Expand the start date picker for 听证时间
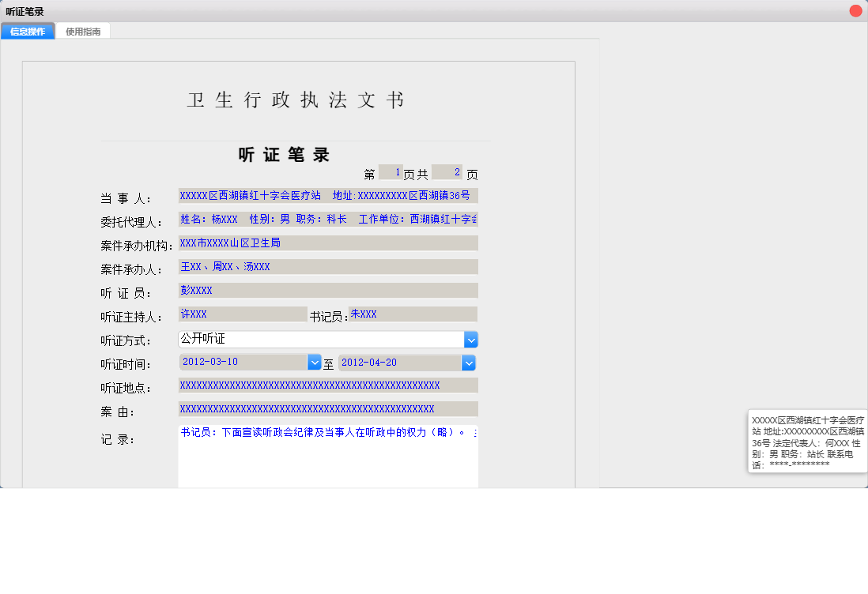The height and width of the screenshot is (594, 868). (x=315, y=363)
